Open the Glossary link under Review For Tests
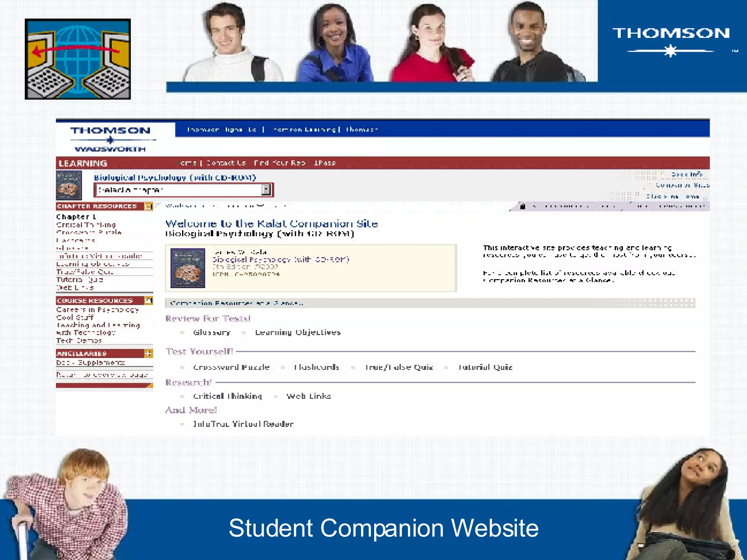Screen dimensions: 747x560 click(212, 332)
